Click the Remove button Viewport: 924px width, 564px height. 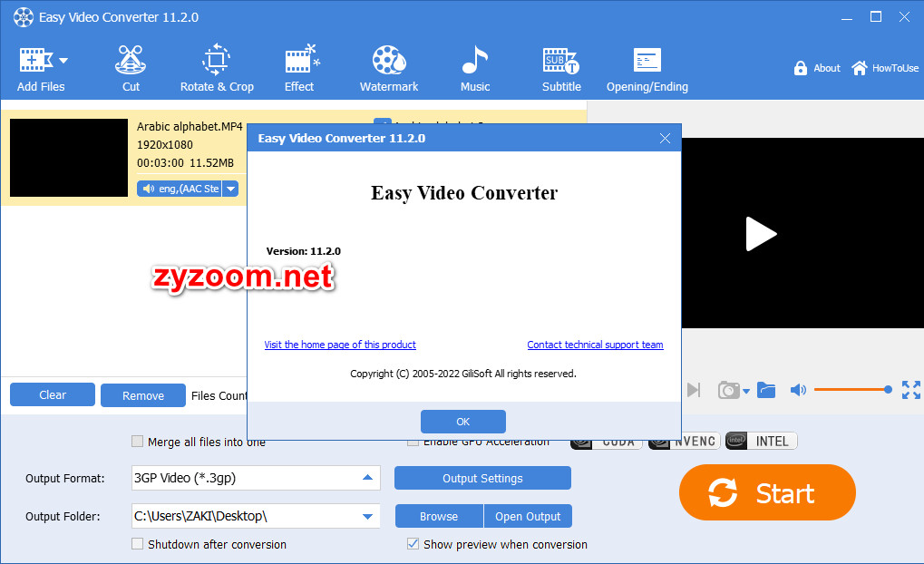[x=143, y=395]
